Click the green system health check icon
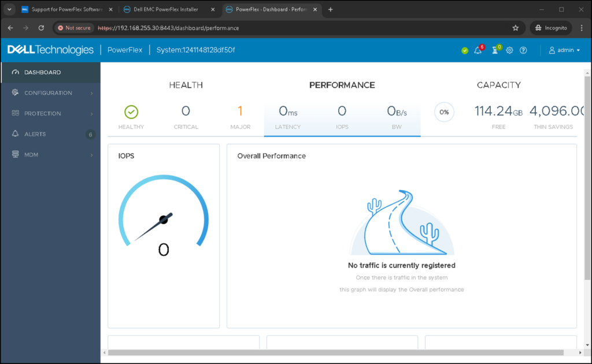Screen dimensions: 592x364 pyautogui.click(x=464, y=50)
